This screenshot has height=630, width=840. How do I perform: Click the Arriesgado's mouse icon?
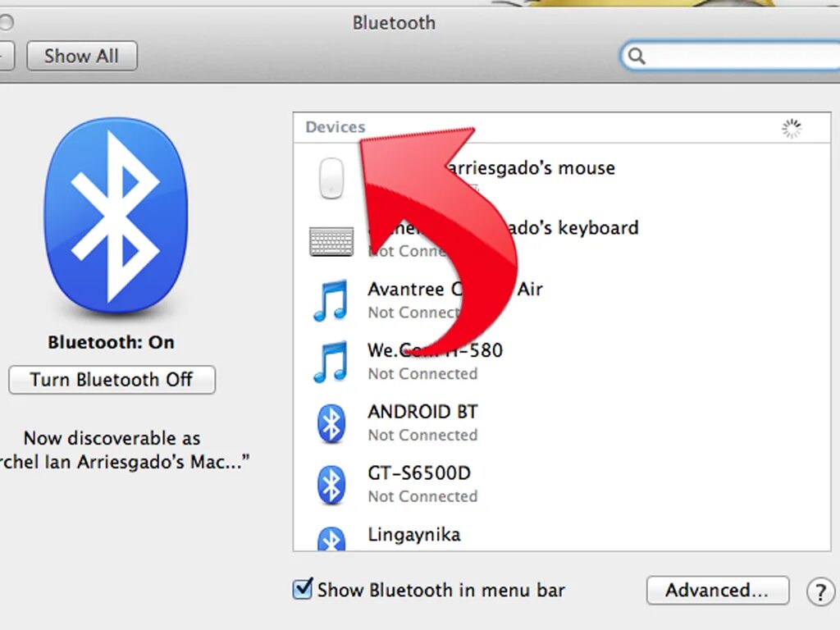point(331,177)
